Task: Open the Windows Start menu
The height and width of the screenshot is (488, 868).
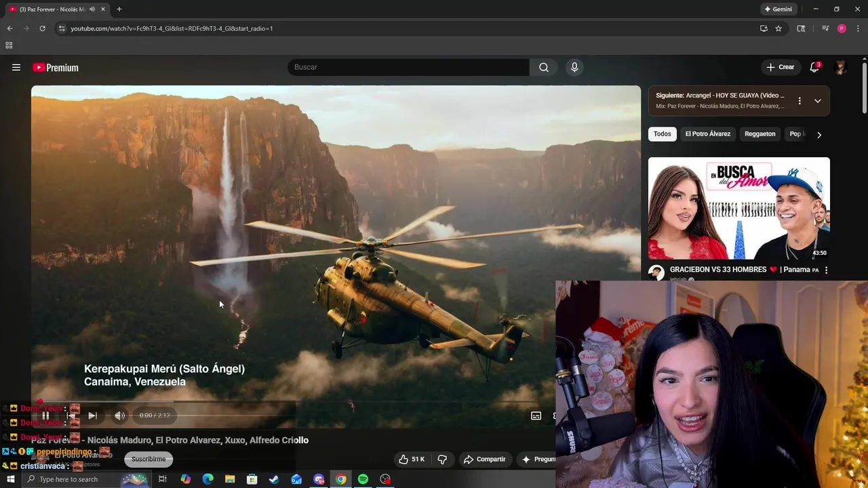Action: coord(10,479)
